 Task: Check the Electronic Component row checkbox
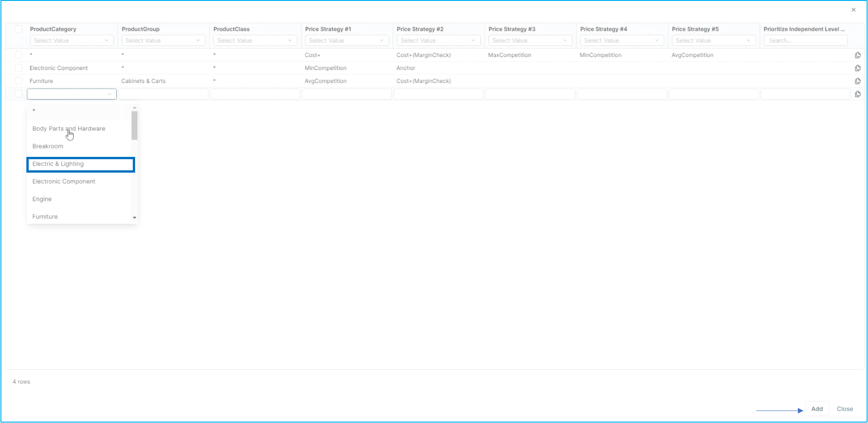click(19, 68)
